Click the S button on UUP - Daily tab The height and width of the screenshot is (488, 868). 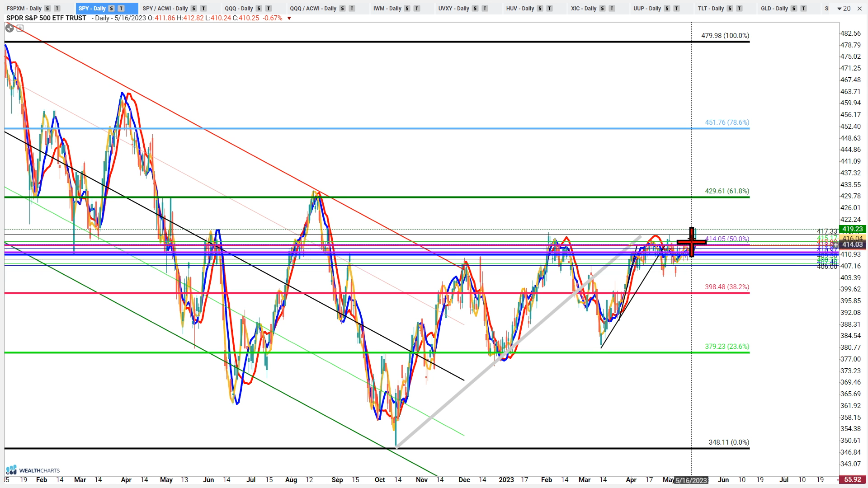(667, 9)
